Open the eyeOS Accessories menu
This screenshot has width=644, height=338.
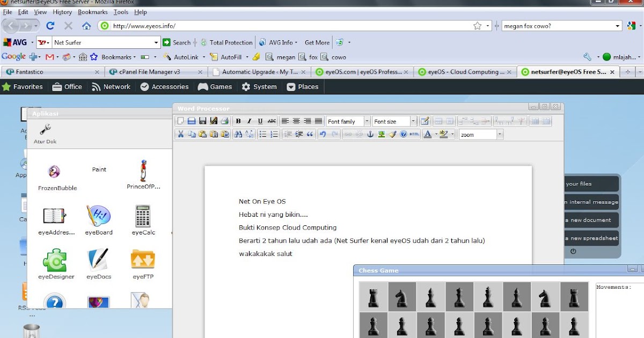coord(164,86)
